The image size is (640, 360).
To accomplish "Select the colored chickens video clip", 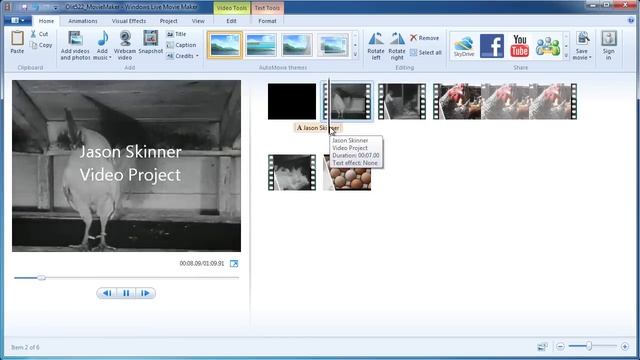I will coord(505,102).
